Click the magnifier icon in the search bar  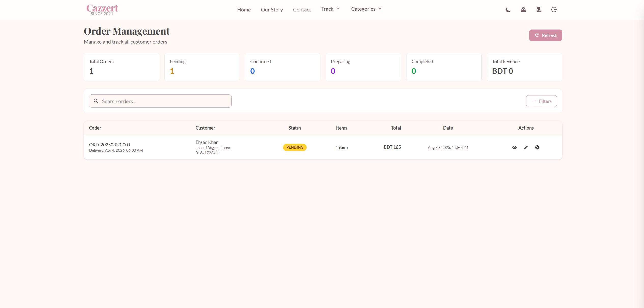pos(96,101)
